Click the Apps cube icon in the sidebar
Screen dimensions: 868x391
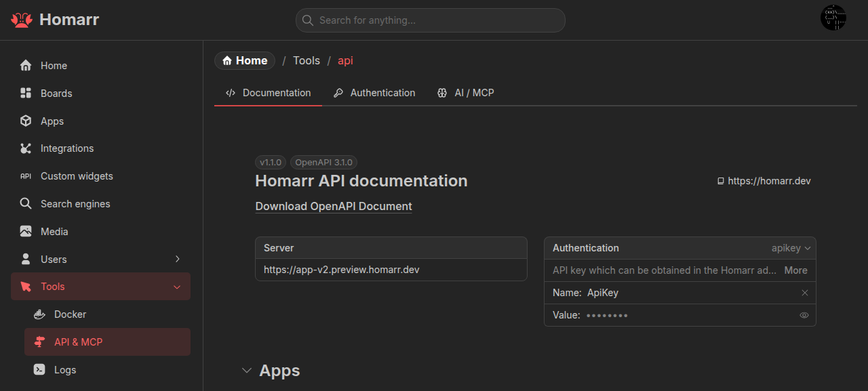(26, 121)
